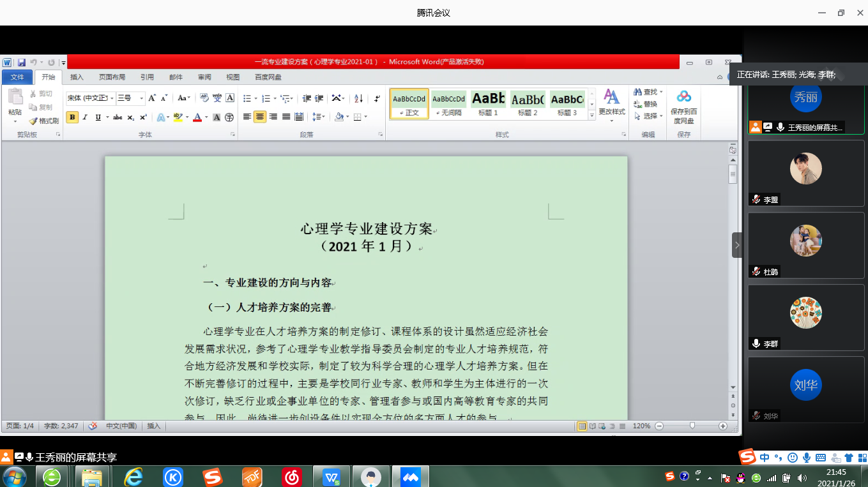Toggle center alignment button
This screenshot has width=868, height=487.
coord(260,117)
